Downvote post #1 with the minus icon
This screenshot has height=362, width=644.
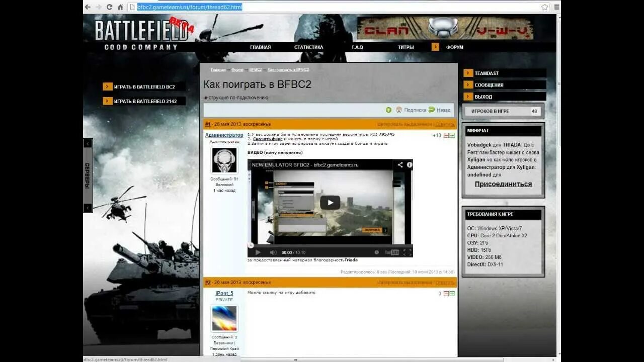pyautogui.click(x=446, y=135)
